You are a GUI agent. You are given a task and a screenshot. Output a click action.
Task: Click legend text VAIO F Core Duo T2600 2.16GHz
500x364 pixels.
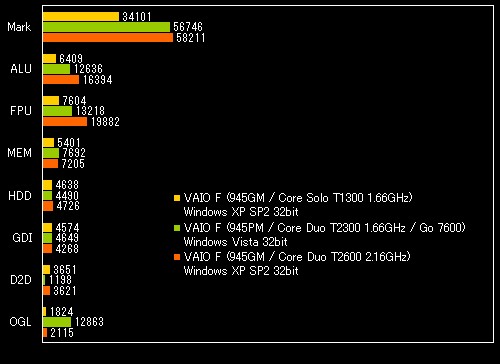pyautogui.click(x=297, y=257)
